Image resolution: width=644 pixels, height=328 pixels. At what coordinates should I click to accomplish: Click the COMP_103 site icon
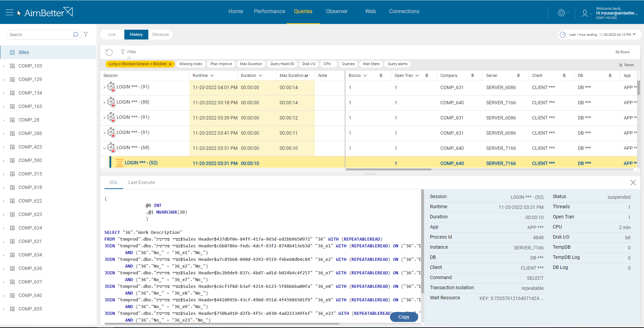12,66
